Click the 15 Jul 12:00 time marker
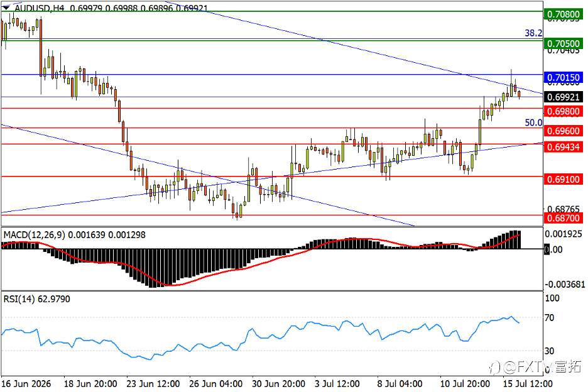Screen dimensions: 588x392 click(527, 384)
